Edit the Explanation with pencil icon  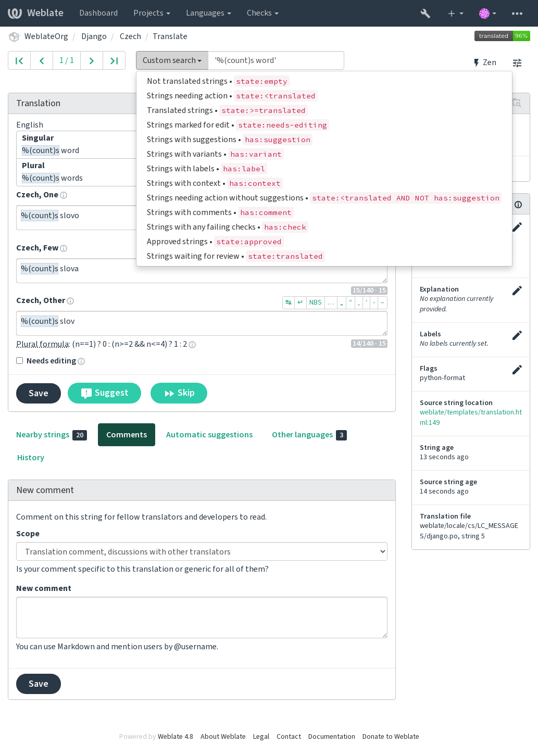[x=517, y=291]
